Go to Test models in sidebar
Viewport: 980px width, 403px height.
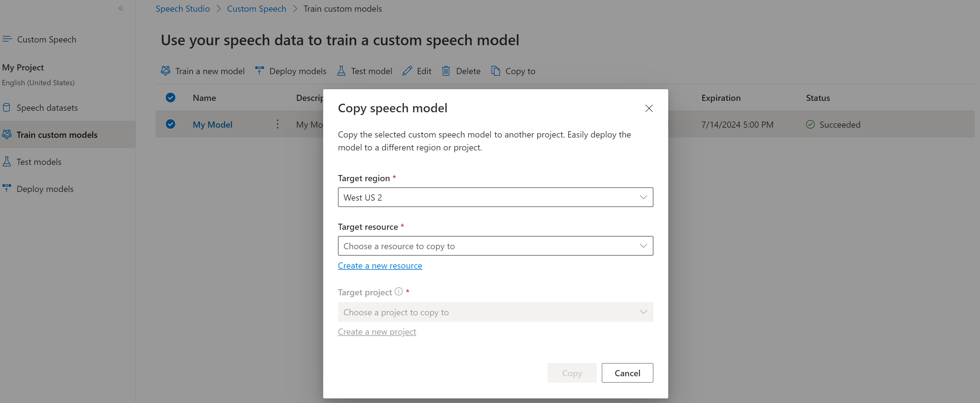[39, 162]
